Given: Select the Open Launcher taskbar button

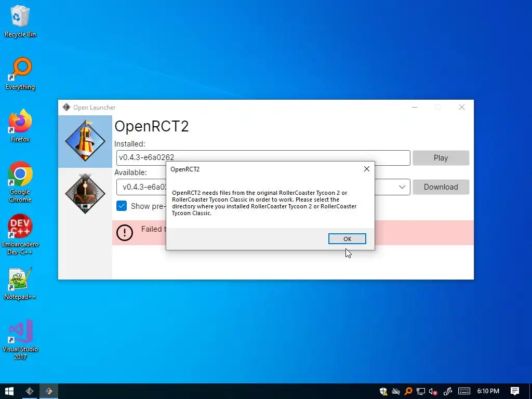Looking at the screenshot, I should click(30, 391).
